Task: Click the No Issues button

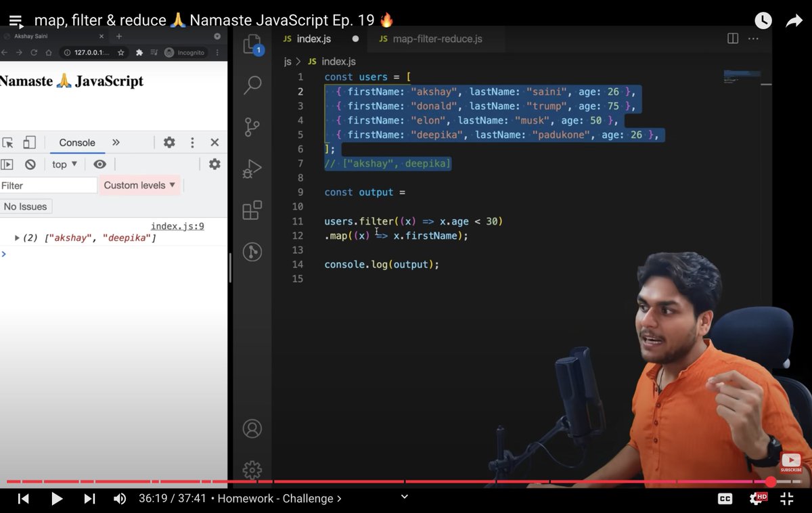Action: tap(26, 206)
